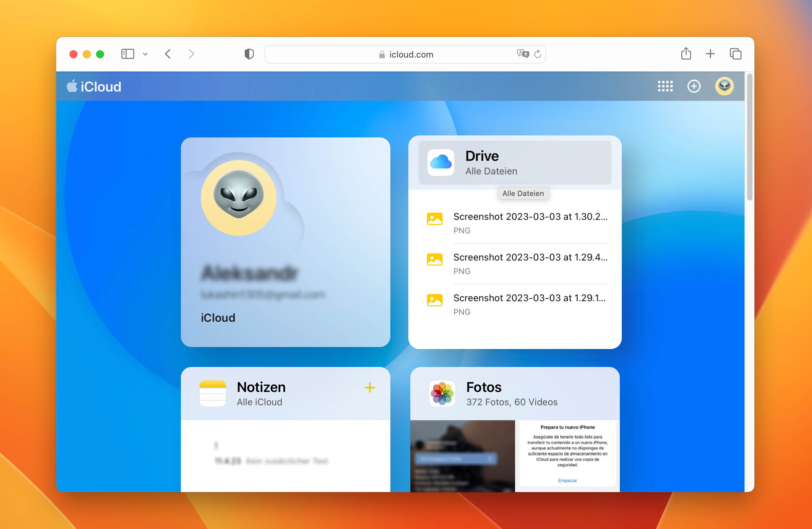Open the Notizen app icon
Screen dimensions: 812x529
(212, 393)
